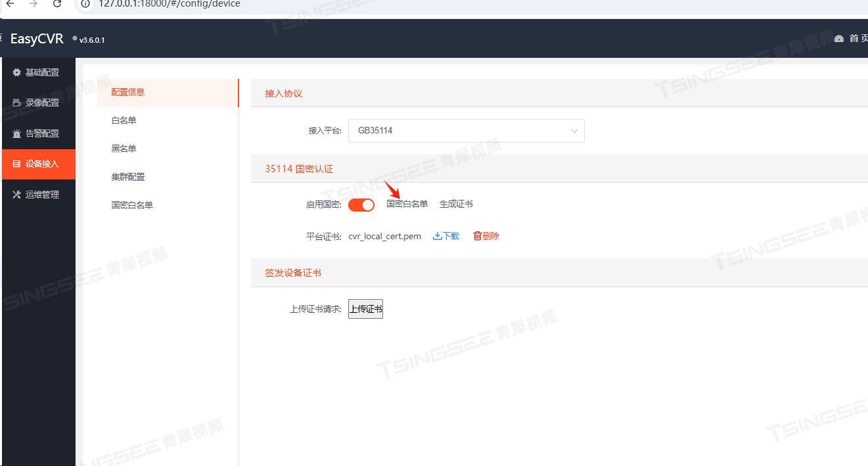Click the EasyCVR logo title
This screenshot has height=466, width=868.
37,39
